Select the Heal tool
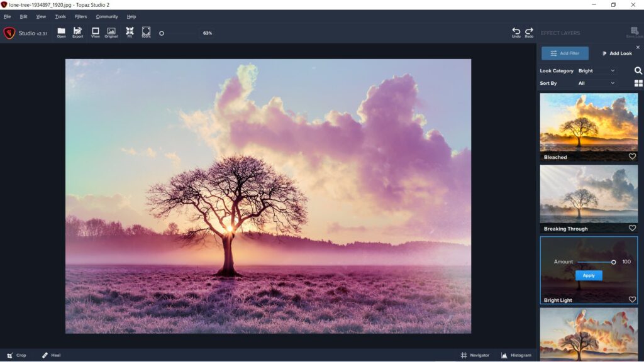The width and height of the screenshot is (644, 362). (52, 355)
